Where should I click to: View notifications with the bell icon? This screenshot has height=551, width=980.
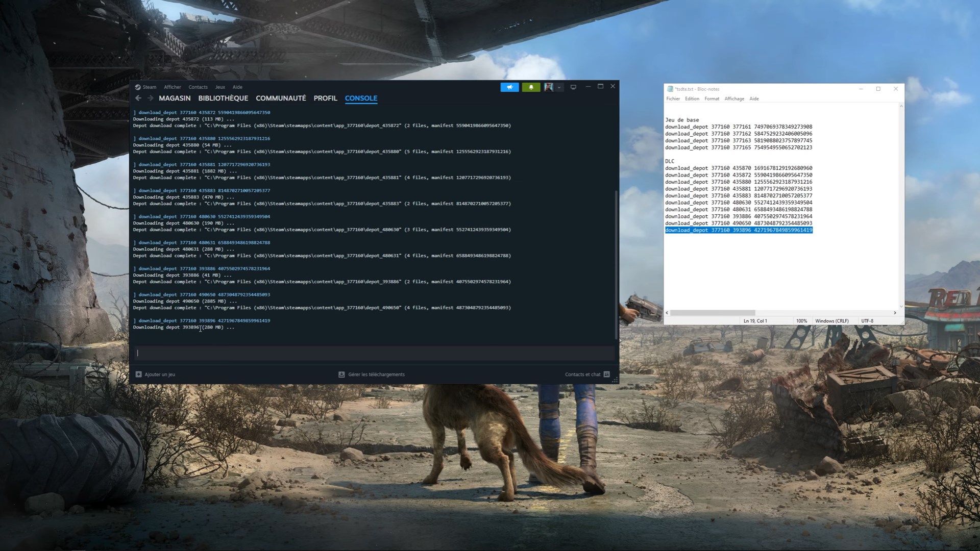(532, 87)
